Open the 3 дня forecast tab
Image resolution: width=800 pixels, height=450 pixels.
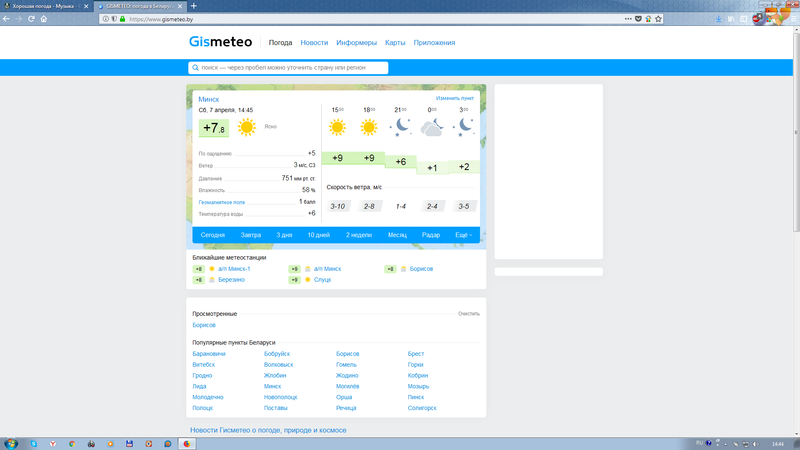tap(284, 235)
